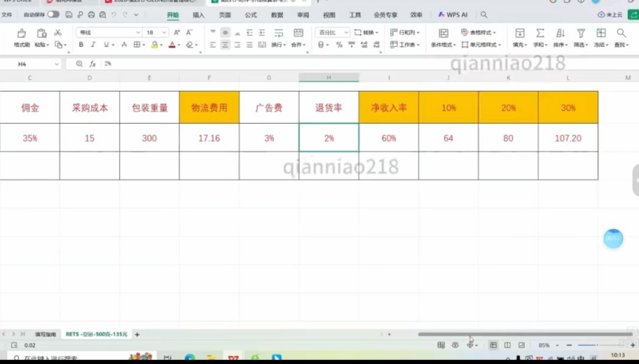Toggle Bold formatting
The height and width of the screenshot is (364, 639).
click(x=81, y=45)
